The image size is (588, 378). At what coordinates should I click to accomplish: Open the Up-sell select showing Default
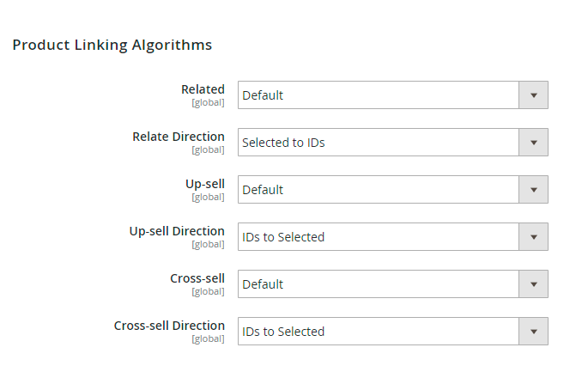pyautogui.click(x=378, y=190)
